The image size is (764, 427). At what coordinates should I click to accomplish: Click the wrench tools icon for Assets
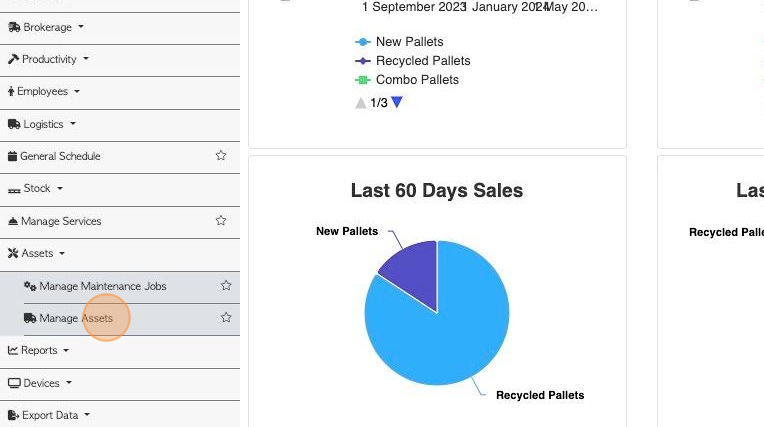[x=13, y=253]
